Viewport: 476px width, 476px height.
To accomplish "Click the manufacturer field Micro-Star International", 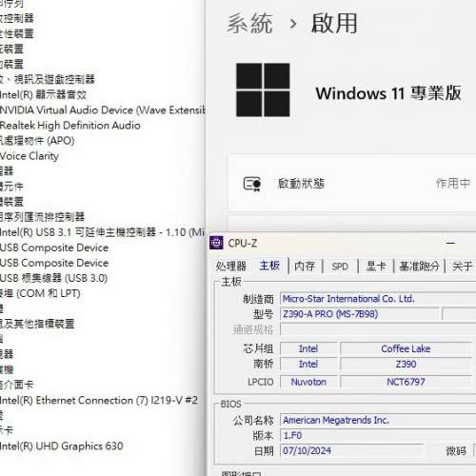I will (x=378, y=299).
